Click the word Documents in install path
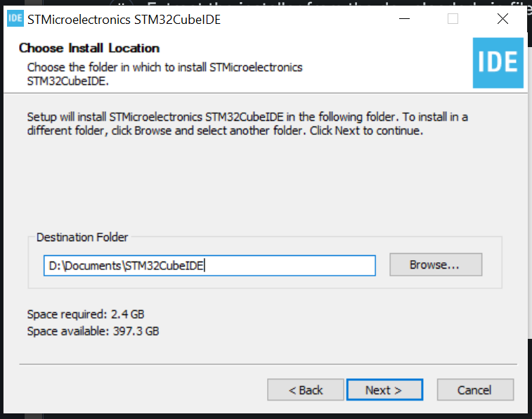 coord(93,266)
